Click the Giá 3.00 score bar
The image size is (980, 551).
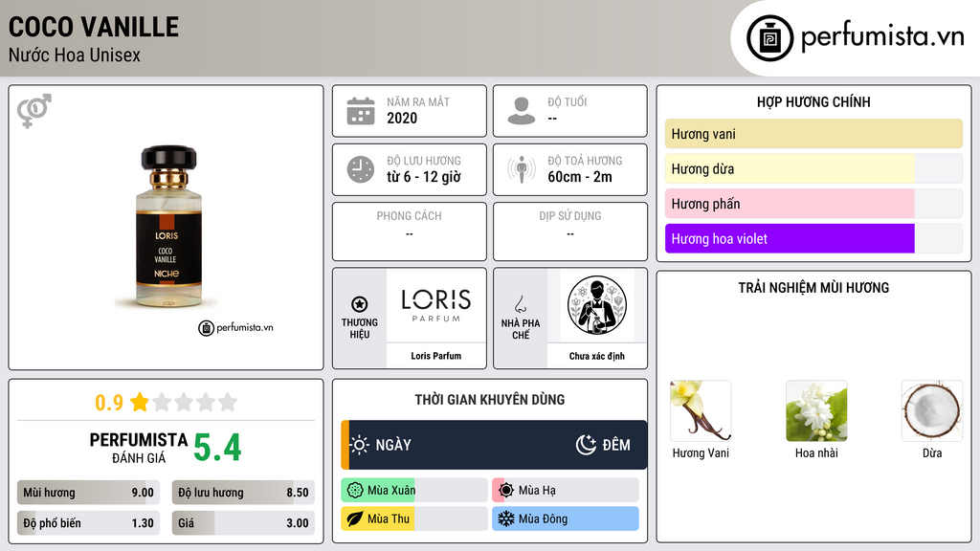click(x=243, y=523)
